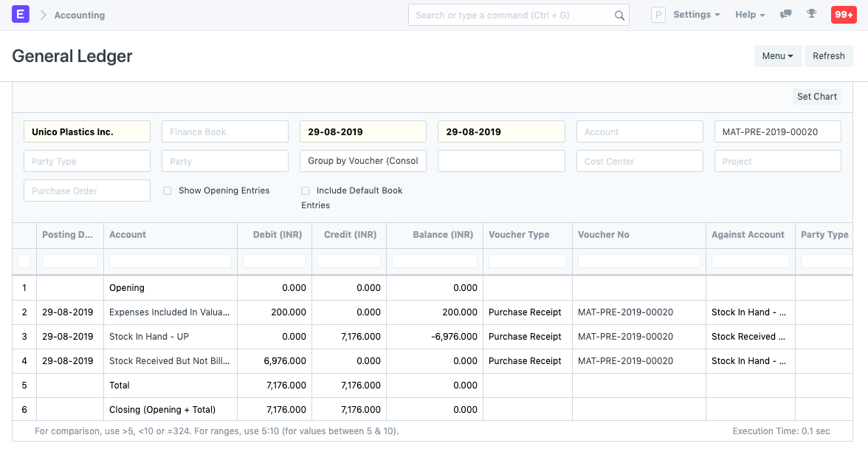The height and width of the screenshot is (449, 868).
Task: Click the Refresh button
Action: [828, 55]
